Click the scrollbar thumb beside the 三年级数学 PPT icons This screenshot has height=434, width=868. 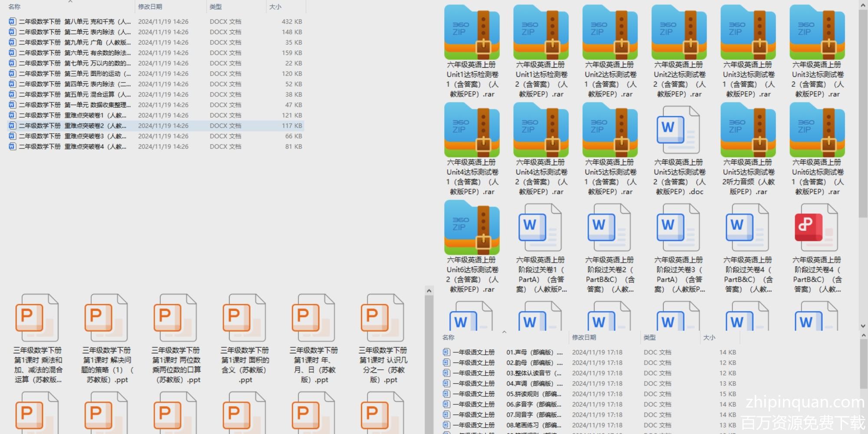pyautogui.click(x=429, y=365)
